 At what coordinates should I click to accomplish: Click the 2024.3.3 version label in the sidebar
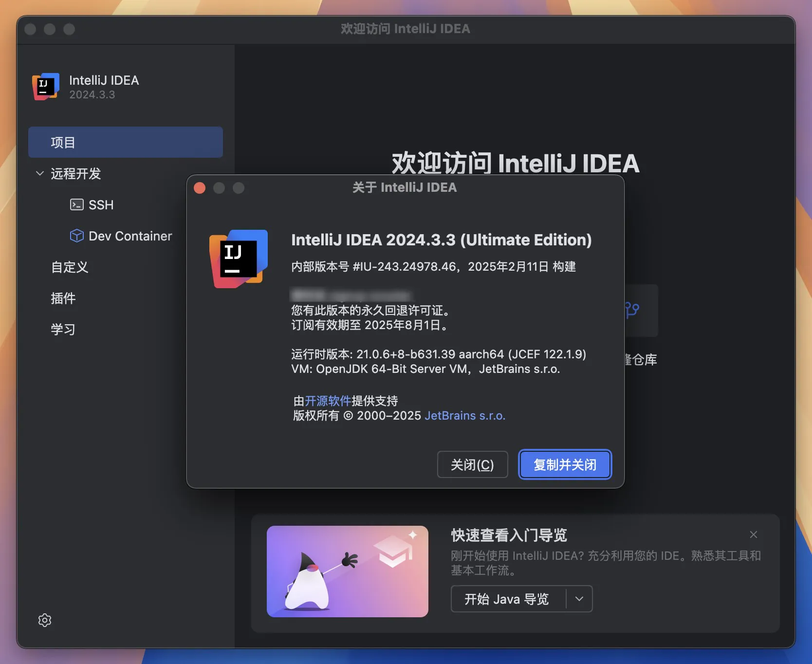[x=92, y=94]
